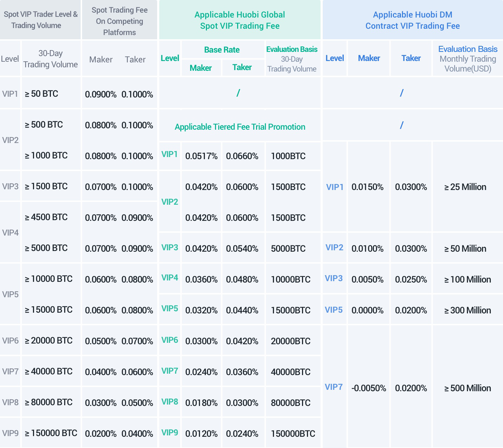Viewport: 503px width, 448px height.
Task: Click the green 'VIP2' spot level label
Action: [x=170, y=202]
